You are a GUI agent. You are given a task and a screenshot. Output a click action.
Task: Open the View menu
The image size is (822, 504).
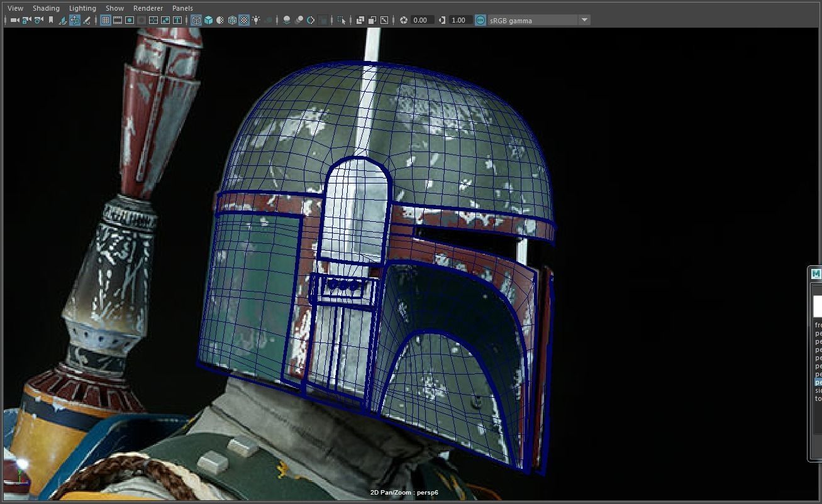pyautogui.click(x=15, y=8)
